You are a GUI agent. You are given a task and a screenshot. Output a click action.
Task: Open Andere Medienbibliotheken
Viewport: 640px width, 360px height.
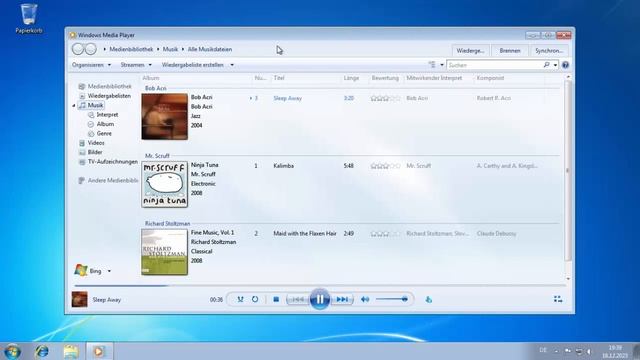[x=108, y=180]
